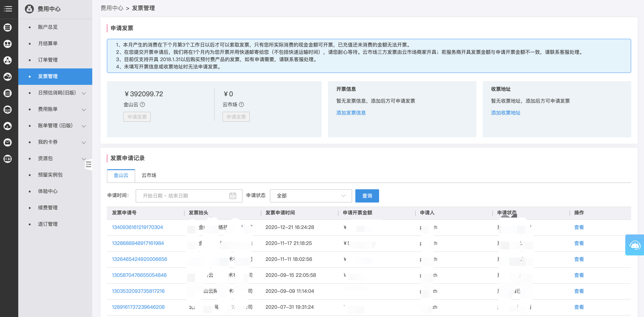Click the 发票申请号 column header
Image resolution: width=644 pixels, height=317 pixels.
point(124,213)
